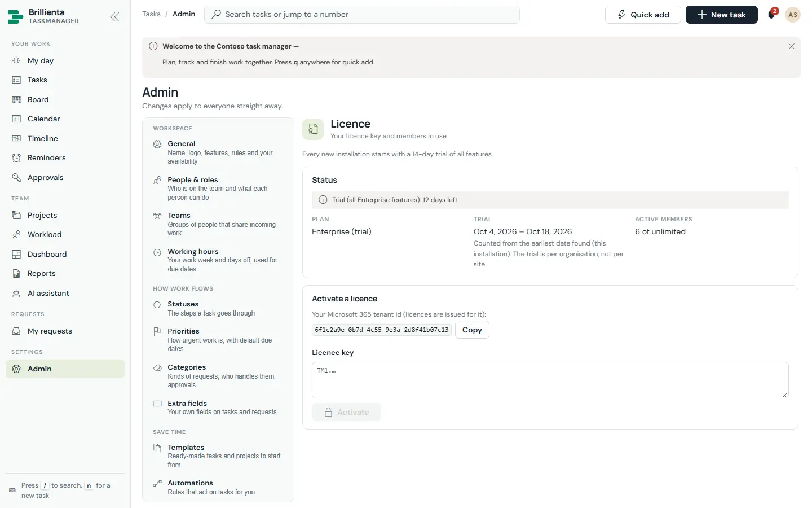Open General workspace settings
Viewport: 812px width, 508px height.
218,152
